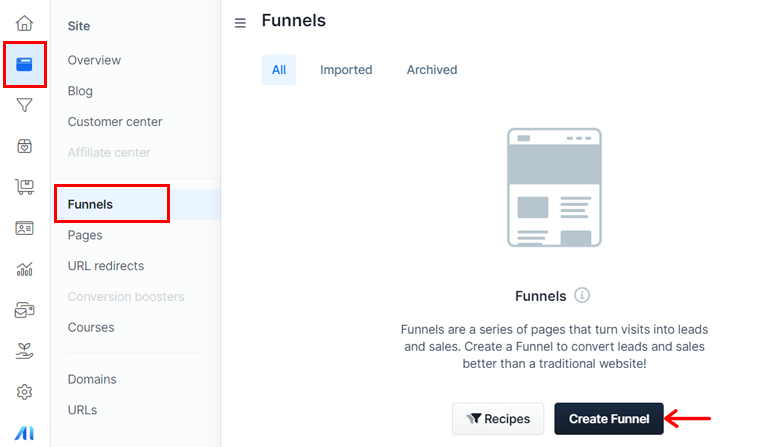Screen dimensions: 760x447
Task: Open Customer center in Site menu
Action: coord(115,122)
